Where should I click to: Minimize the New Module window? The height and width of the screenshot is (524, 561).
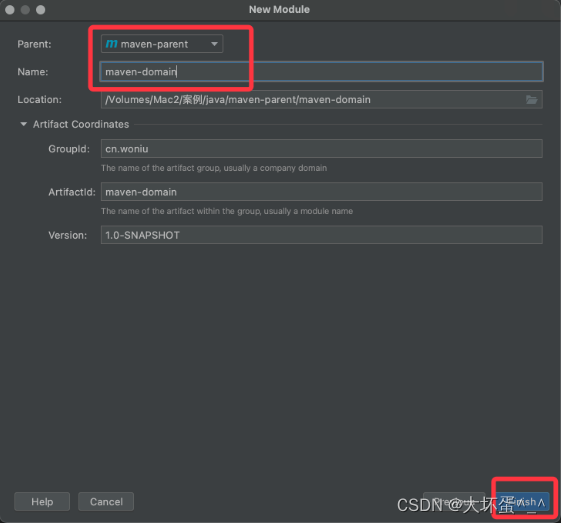click(x=25, y=10)
